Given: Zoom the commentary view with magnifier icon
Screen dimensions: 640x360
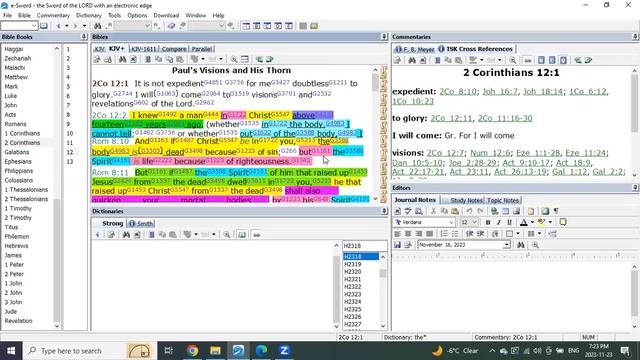Looking at the screenshot, I should (x=513, y=60).
